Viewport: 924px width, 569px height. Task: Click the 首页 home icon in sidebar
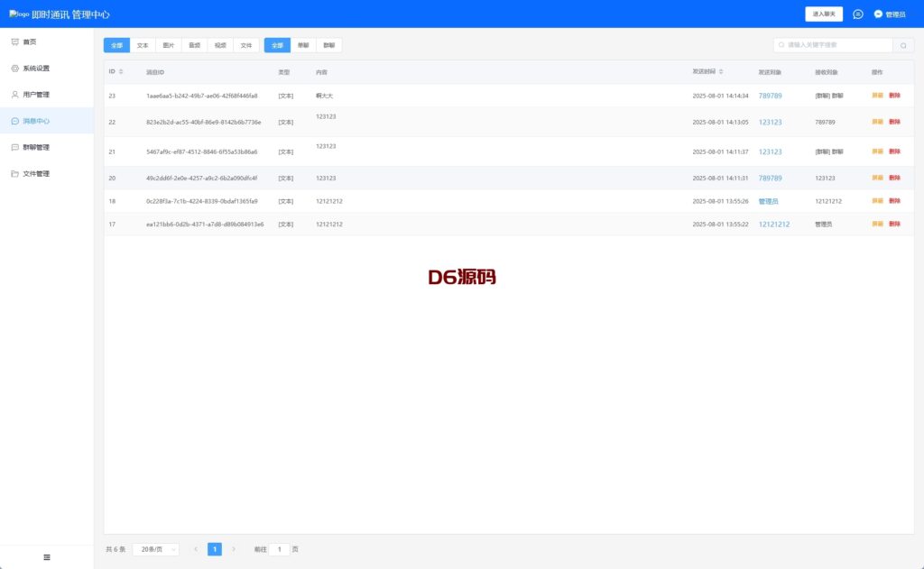(x=14, y=42)
